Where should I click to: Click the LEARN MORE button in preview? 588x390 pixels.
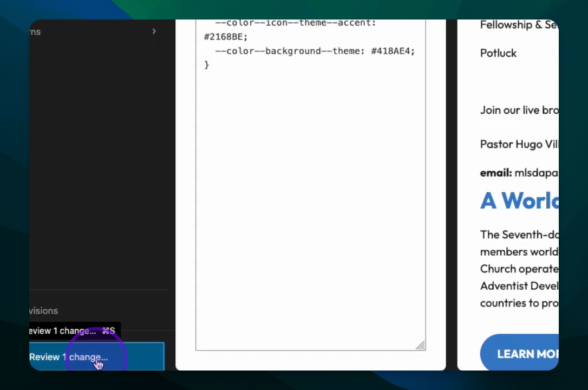pos(519,353)
